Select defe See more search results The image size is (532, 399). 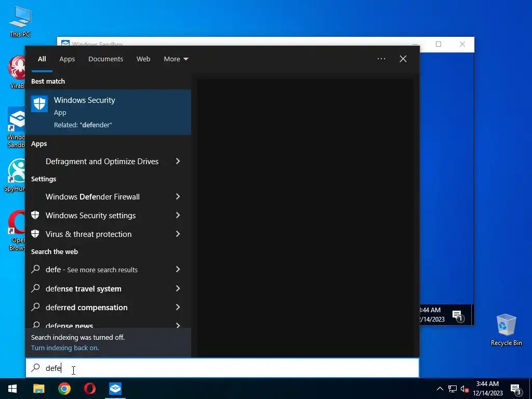91,270
